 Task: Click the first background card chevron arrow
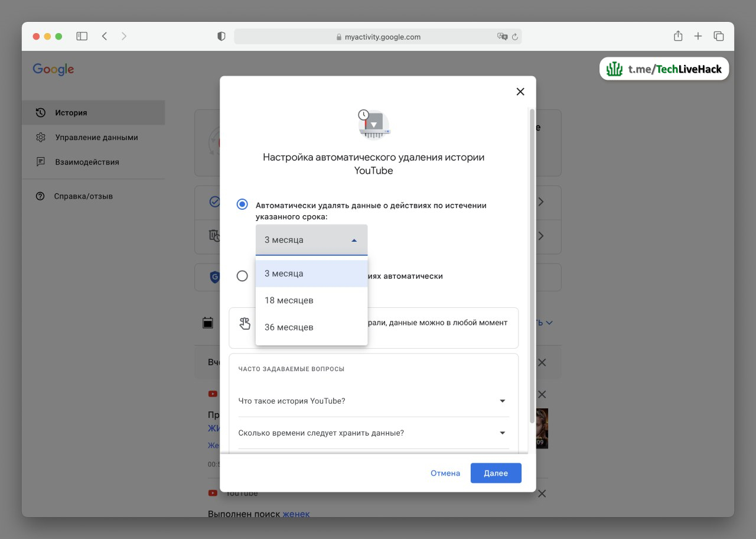pyautogui.click(x=540, y=202)
